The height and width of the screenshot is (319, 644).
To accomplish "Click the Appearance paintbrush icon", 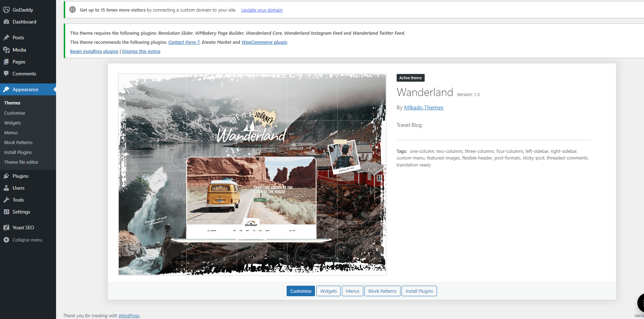I will point(6,89).
